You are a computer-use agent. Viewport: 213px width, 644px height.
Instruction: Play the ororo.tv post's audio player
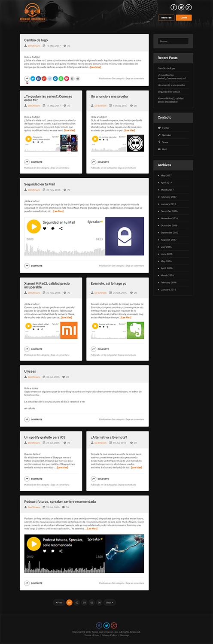point(28,139)
